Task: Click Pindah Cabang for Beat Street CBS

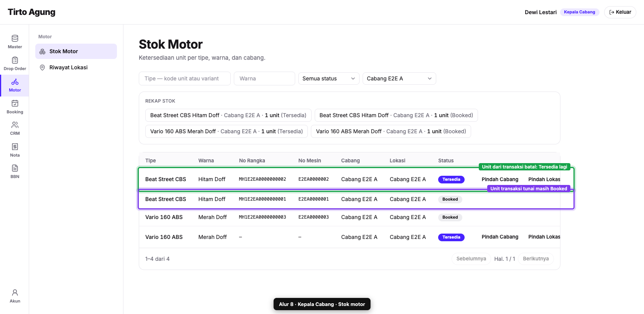Action: (x=500, y=179)
